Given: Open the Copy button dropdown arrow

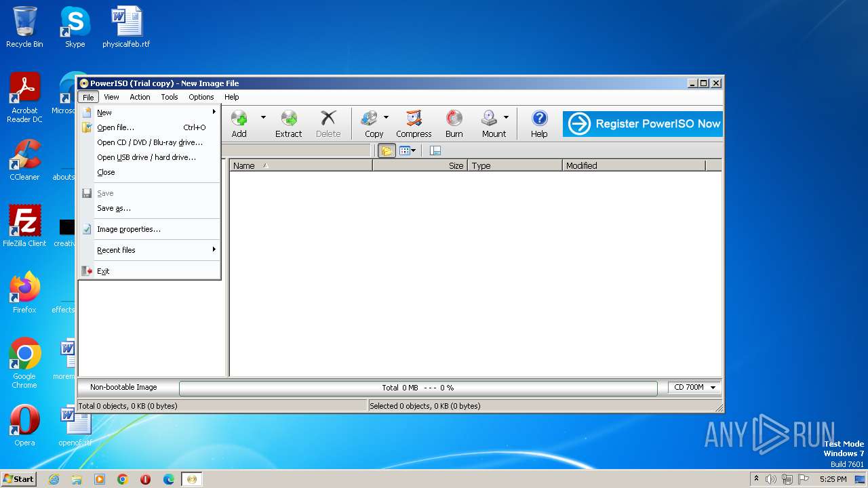Looking at the screenshot, I should 386,118.
